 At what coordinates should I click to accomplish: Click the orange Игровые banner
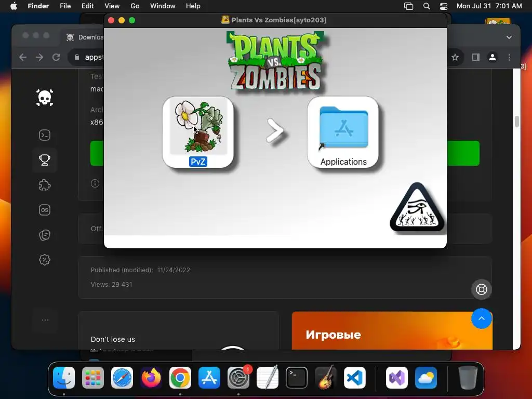(392, 331)
